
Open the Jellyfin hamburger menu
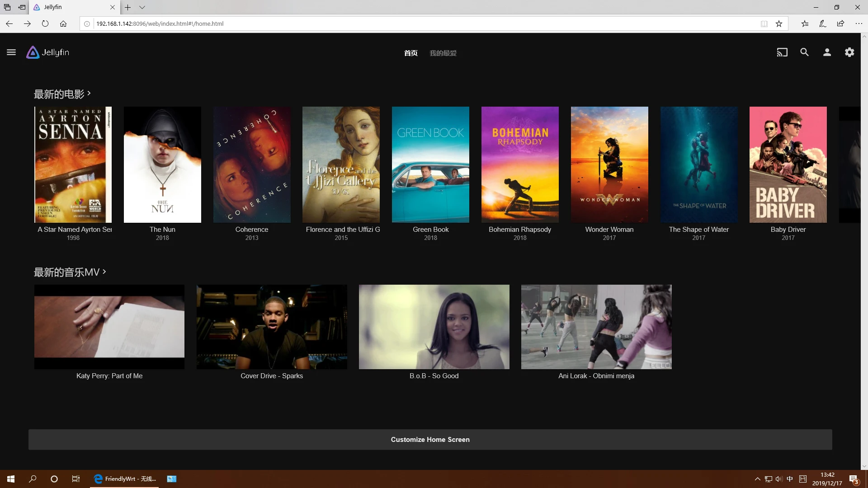pyautogui.click(x=11, y=52)
